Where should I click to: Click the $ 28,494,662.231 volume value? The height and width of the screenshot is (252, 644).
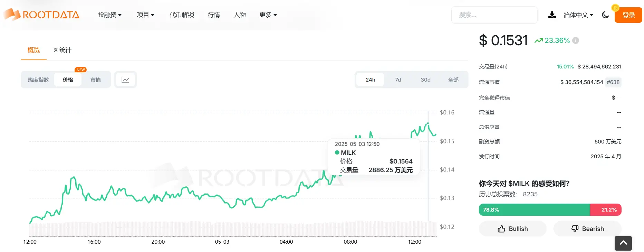coord(599,67)
